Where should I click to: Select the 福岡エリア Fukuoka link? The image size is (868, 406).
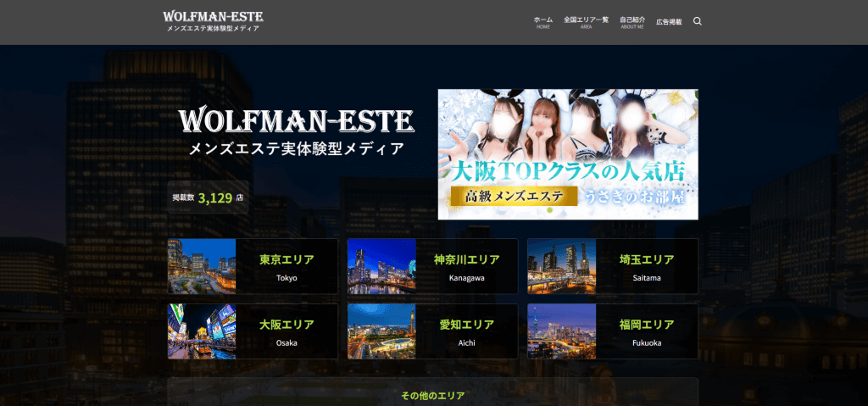coord(646,331)
